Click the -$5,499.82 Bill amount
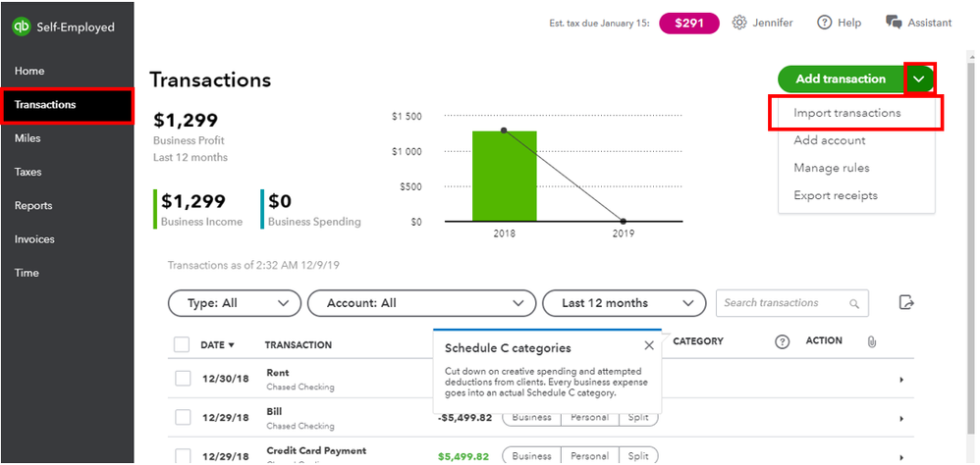Viewport: 980px width, 465px height. (x=465, y=418)
